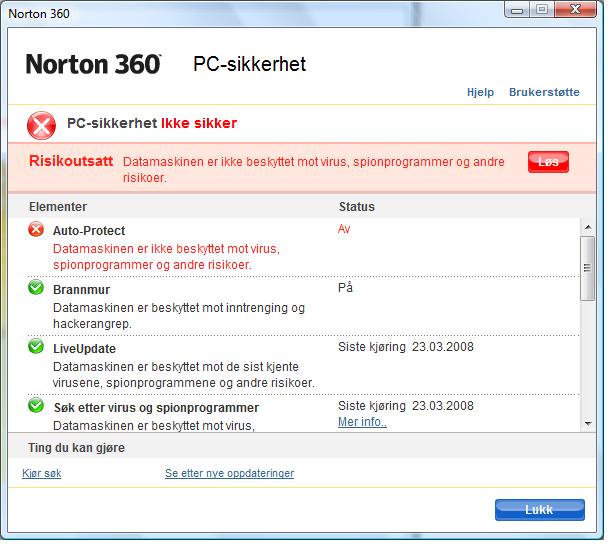Click the list's scroll down arrow
This screenshot has height=548, width=611.
click(x=588, y=423)
